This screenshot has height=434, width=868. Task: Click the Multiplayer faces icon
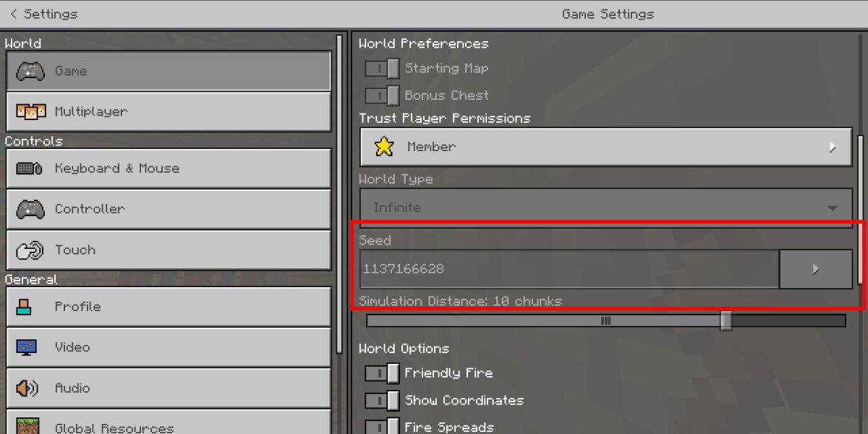30,111
